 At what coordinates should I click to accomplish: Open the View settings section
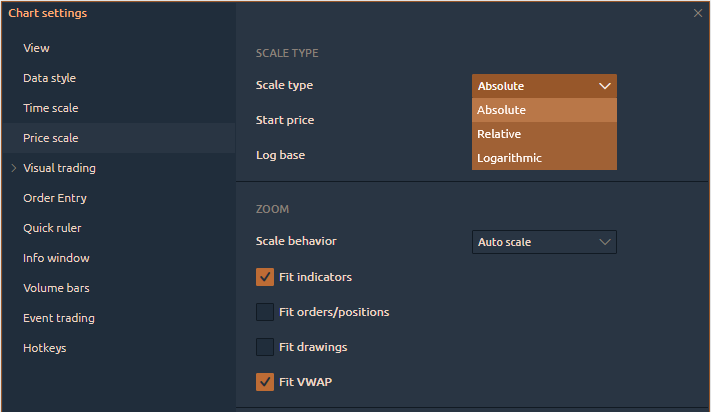coord(36,48)
